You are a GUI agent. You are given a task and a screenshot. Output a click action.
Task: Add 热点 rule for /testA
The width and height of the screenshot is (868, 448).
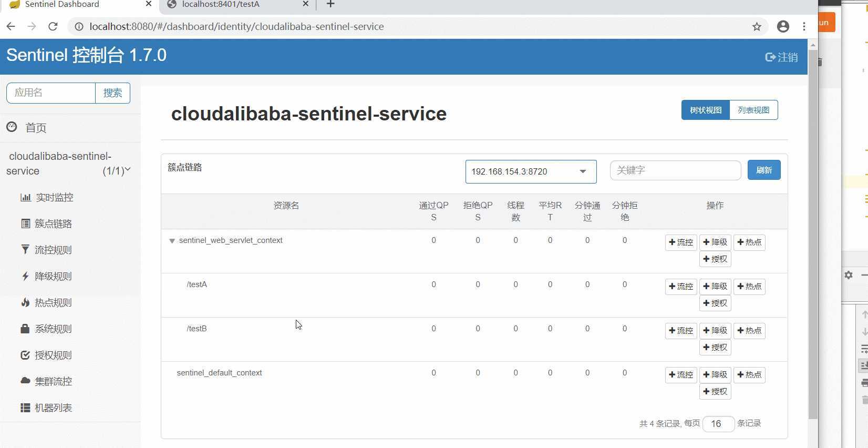coord(749,287)
